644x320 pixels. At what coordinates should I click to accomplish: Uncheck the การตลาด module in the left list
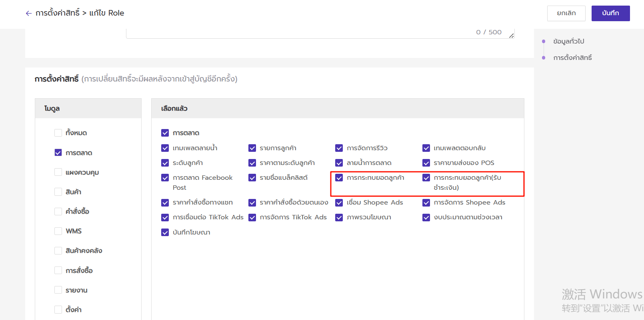coord(58,153)
